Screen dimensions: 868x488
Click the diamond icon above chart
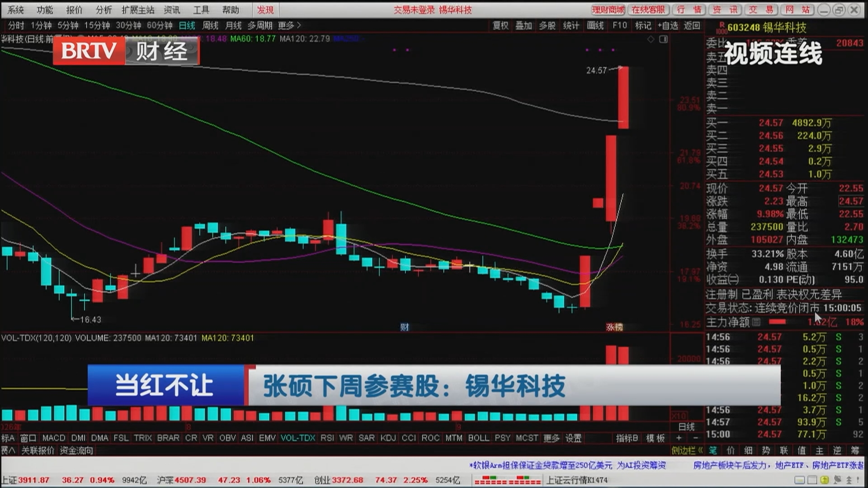[651, 39]
